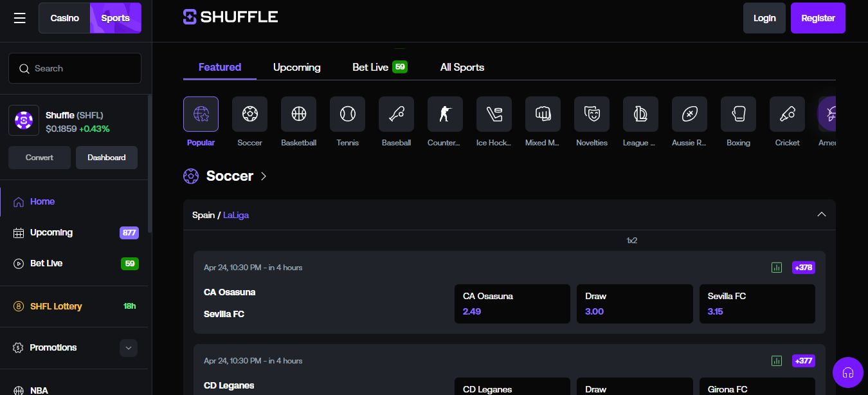Open the live support headset widget
This screenshot has width=868, height=395.
pos(847,372)
